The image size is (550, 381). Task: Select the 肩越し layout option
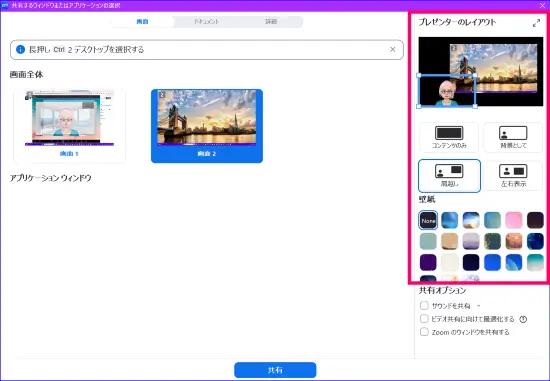449,176
